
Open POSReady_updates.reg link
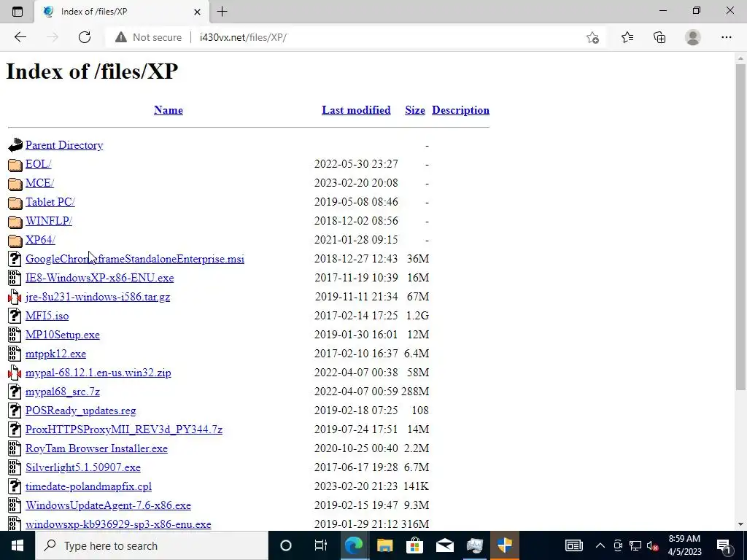[80, 411]
